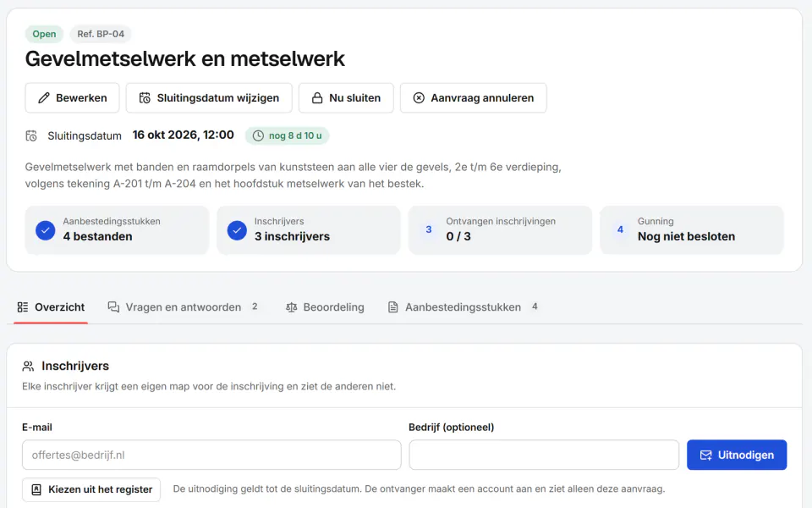
Task: Click the Inschrijvers section heading
Action: tap(75, 366)
